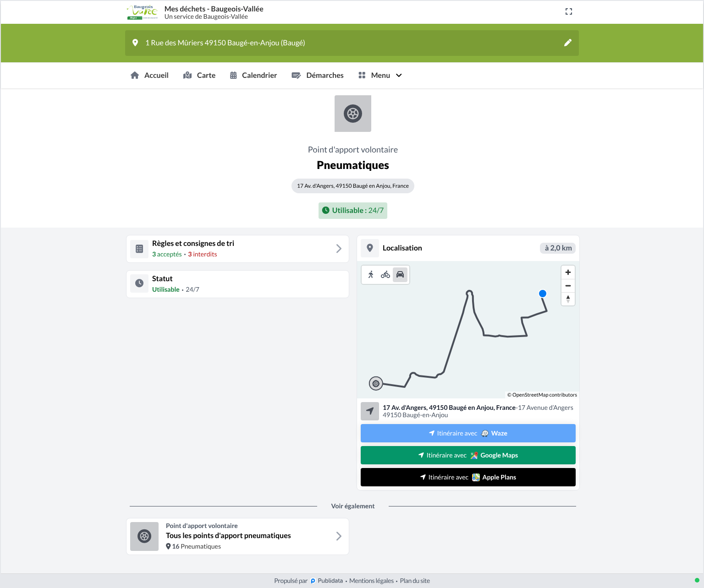Select cycling travel mode
This screenshot has height=588, width=704.
[385, 274]
